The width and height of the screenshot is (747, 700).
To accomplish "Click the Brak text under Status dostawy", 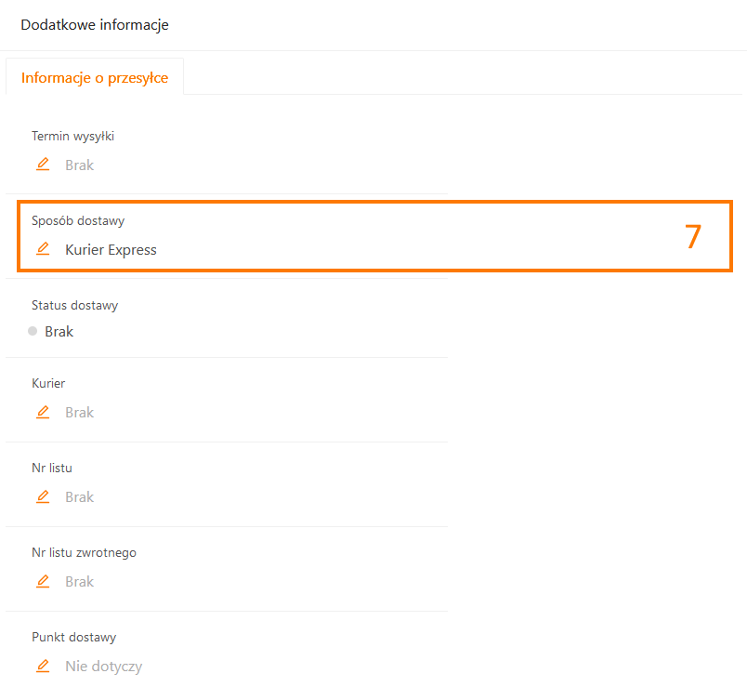I will point(59,331).
